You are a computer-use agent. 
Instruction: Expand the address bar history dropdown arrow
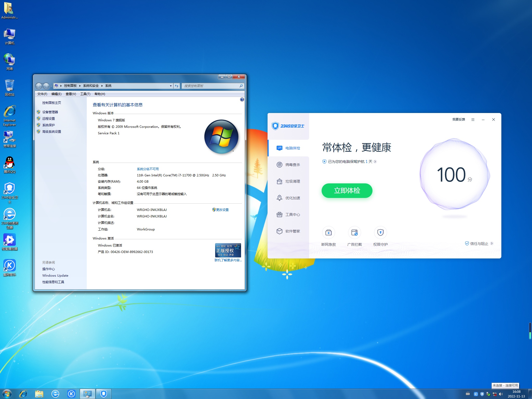[x=171, y=86]
